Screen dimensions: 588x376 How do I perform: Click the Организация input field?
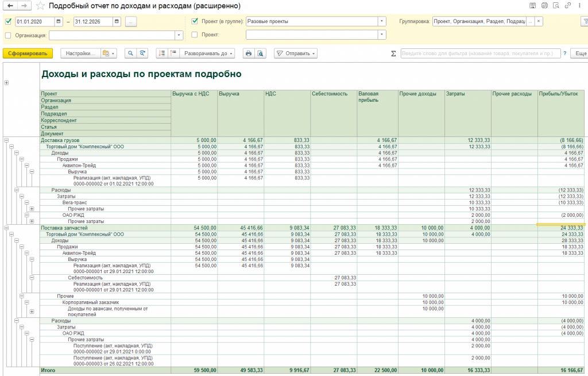pos(112,35)
